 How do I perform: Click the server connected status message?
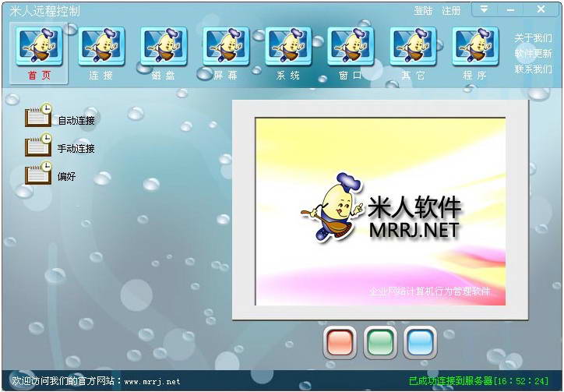[478, 381]
